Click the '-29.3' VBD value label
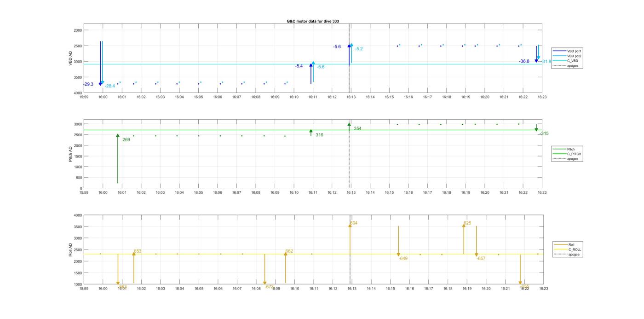This screenshot has height=319, width=644. pyautogui.click(x=88, y=84)
